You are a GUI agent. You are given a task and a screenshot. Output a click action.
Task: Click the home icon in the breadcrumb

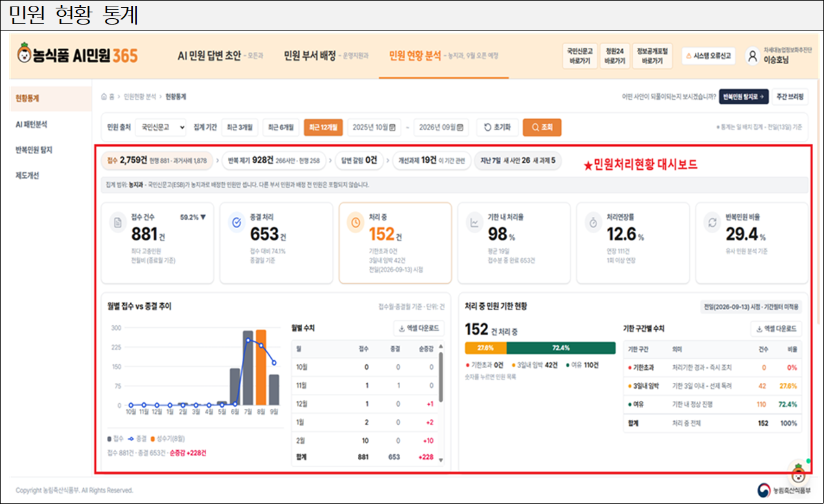104,97
